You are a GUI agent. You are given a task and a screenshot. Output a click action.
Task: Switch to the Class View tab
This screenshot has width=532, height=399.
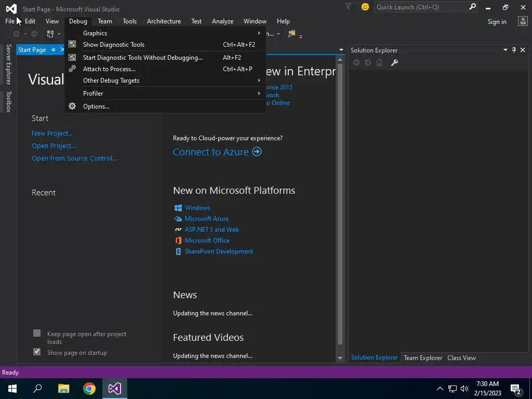click(x=461, y=357)
